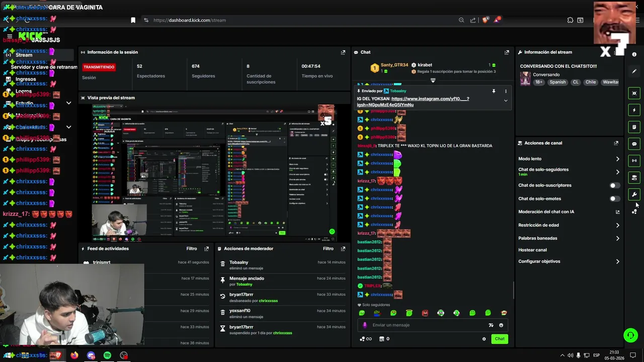Open the emoji picker in message box

click(501, 325)
